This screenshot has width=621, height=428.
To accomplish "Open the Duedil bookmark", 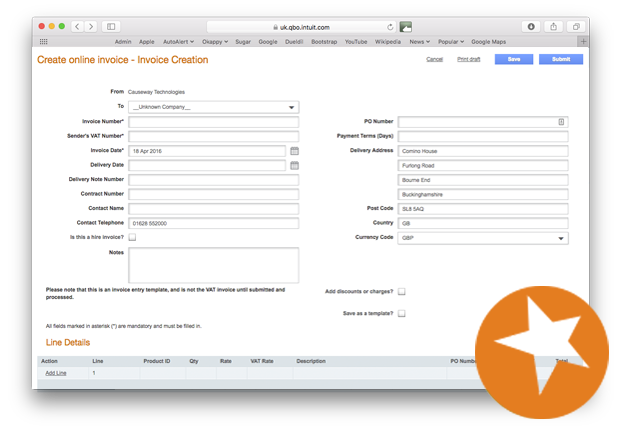I will pyautogui.click(x=294, y=42).
